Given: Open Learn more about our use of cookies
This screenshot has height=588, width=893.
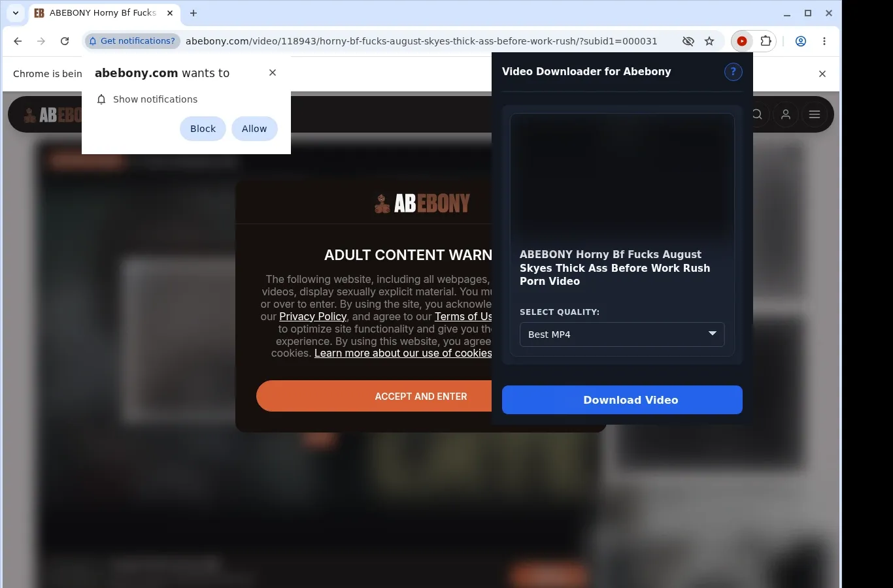Looking at the screenshot, I should 403,353.
